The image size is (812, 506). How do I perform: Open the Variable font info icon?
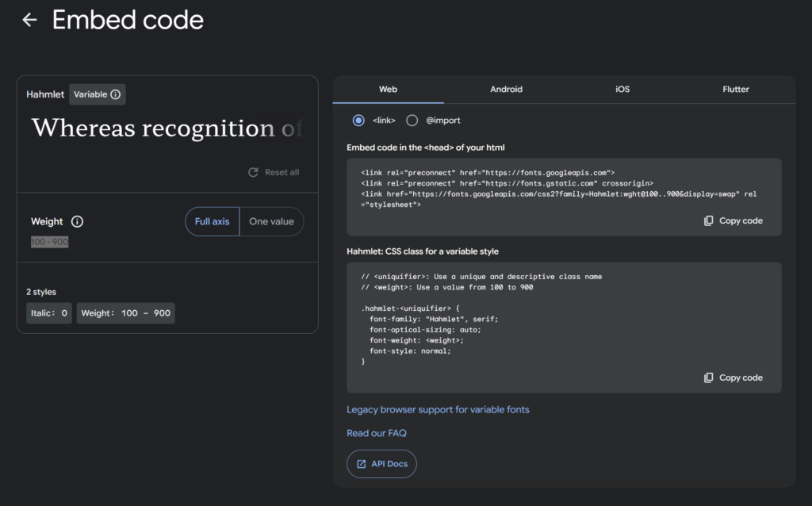point(116,94)
